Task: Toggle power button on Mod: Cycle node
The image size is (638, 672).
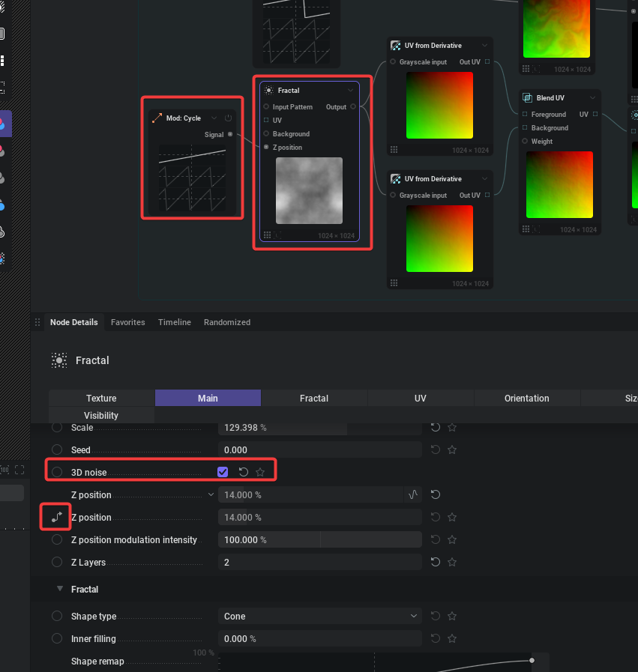Action: tap(229, 118)
